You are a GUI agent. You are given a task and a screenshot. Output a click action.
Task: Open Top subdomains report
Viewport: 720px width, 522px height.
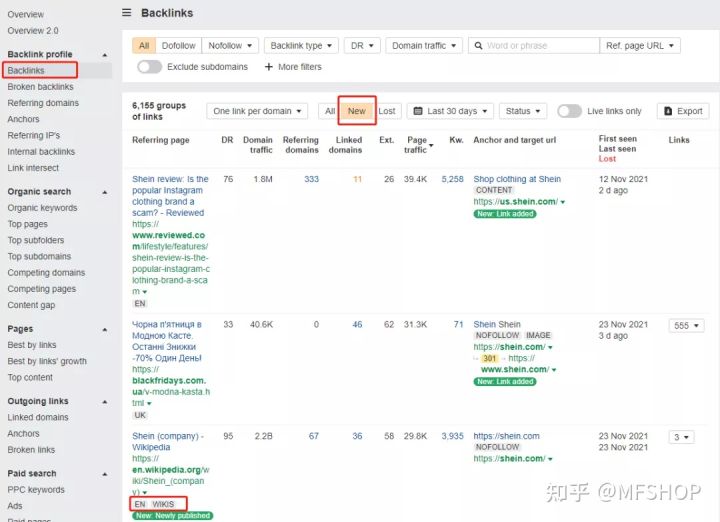coord(39,256)
